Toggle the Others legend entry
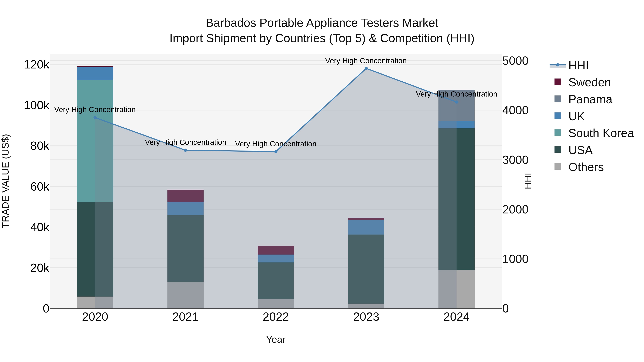The width and height of the screenshot is (644, 362). click(579, 167)
